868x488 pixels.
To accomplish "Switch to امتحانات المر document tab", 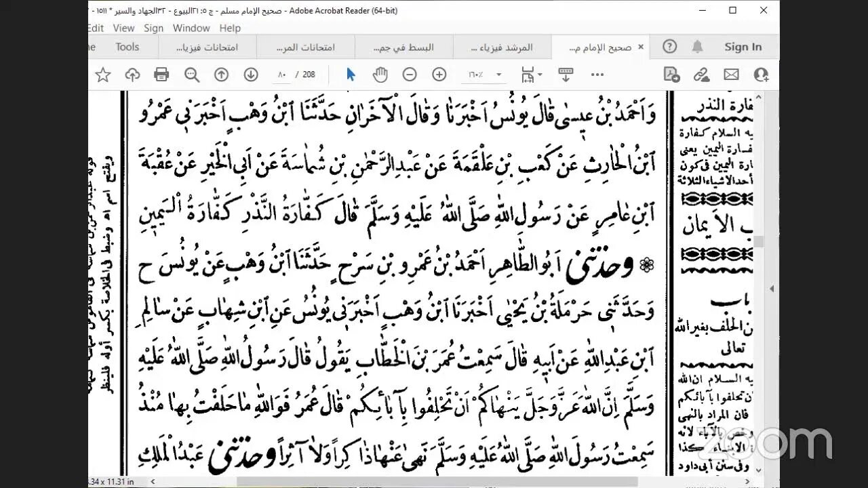I will tap(305, 47).
